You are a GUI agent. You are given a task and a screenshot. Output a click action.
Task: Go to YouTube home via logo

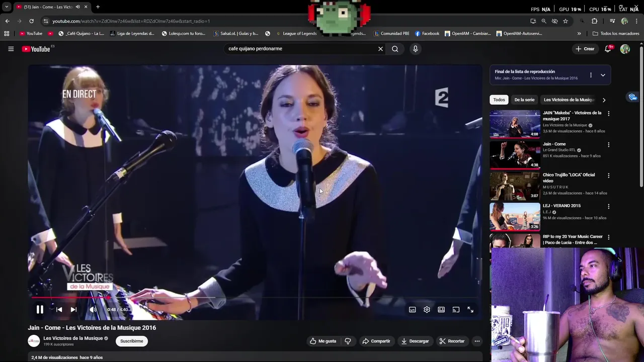pyautogui.click(x=36, y=49)
